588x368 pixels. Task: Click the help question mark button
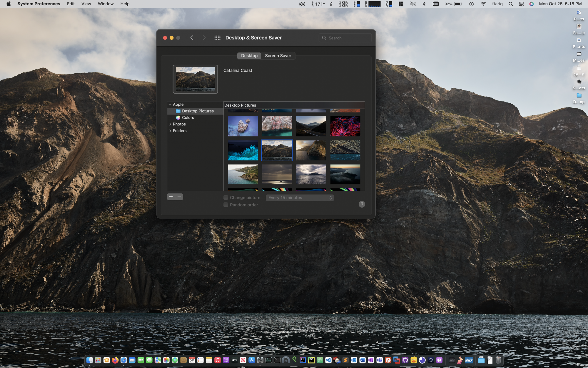[362, 204]
